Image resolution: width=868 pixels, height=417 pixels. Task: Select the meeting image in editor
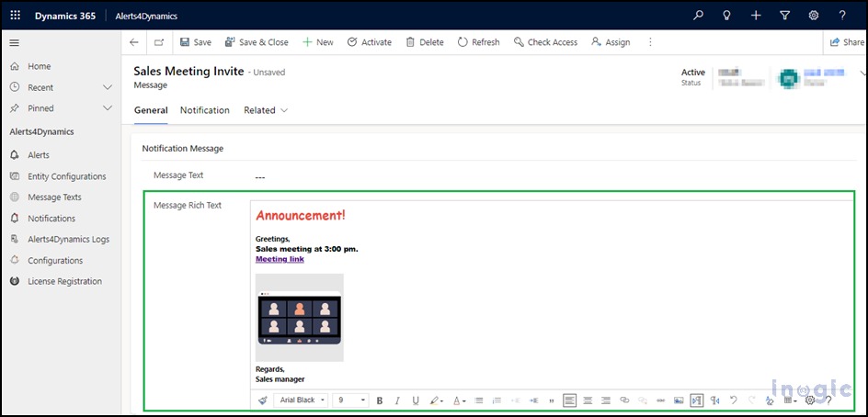tap(300, 318)
